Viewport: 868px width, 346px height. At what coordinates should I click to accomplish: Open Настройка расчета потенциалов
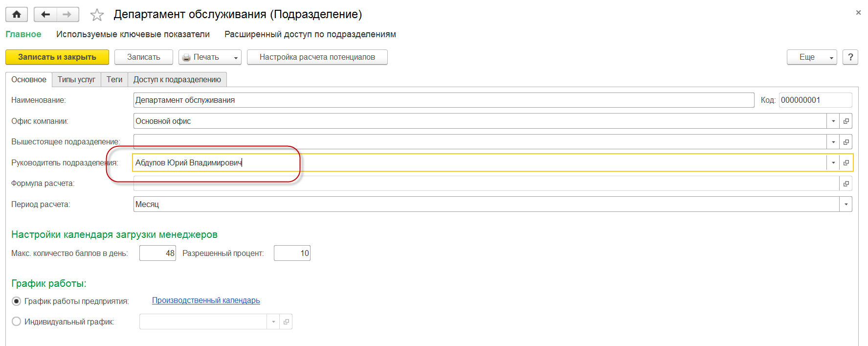coord(317,57)
